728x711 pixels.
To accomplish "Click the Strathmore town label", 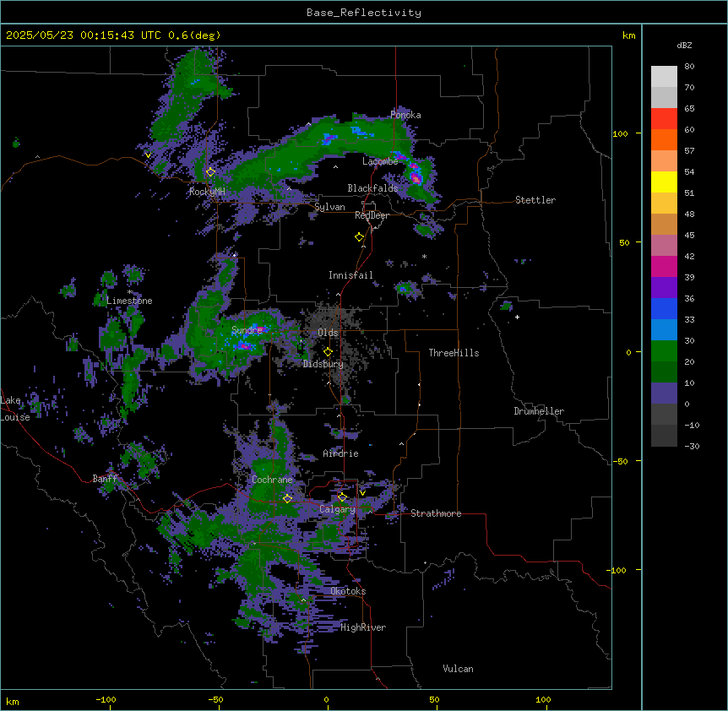I will pyautogui.click(x=436, y=513).
